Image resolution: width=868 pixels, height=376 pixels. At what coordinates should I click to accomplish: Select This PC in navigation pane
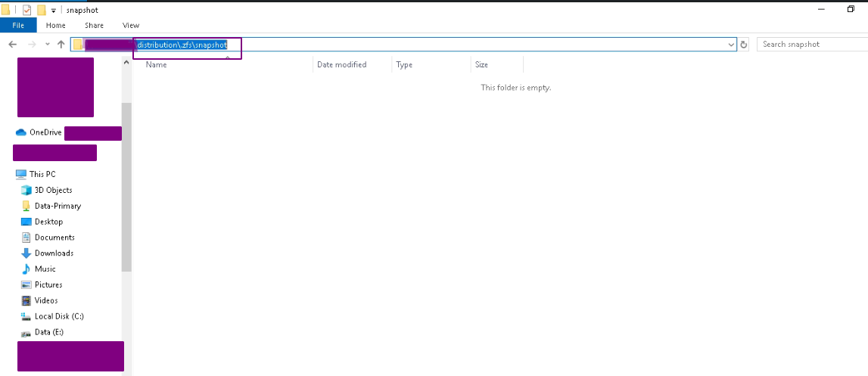36,175
